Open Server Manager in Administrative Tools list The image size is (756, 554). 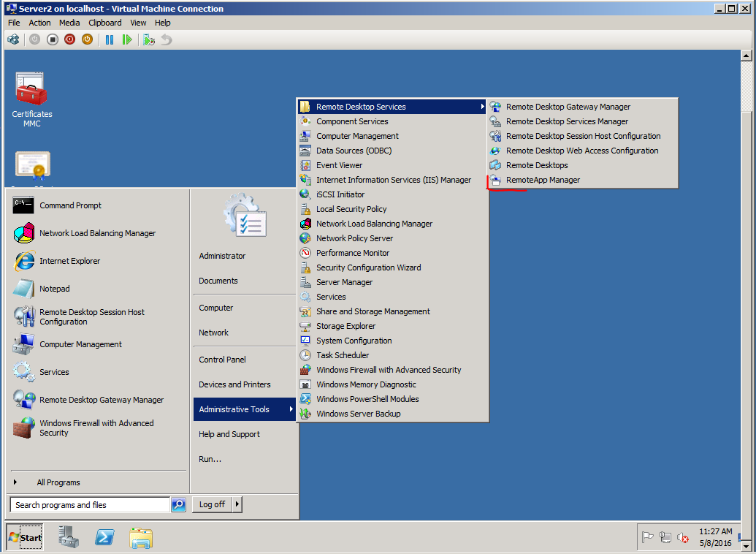tap(392, 282)
